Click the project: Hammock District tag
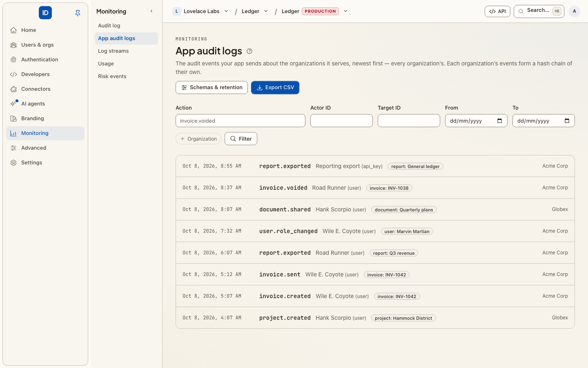588x368 pixels. pos(403,318)
